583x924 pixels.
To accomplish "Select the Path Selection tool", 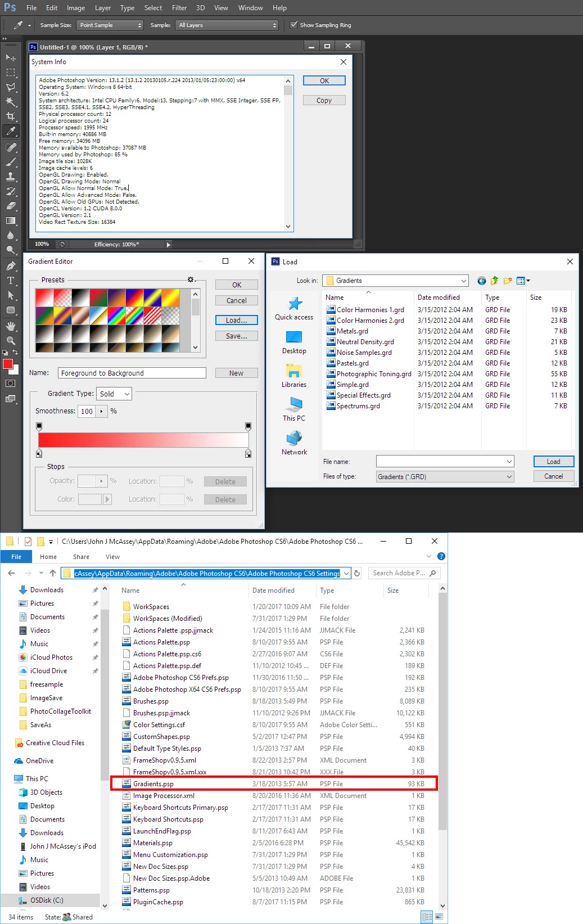I will coord(11,295).
